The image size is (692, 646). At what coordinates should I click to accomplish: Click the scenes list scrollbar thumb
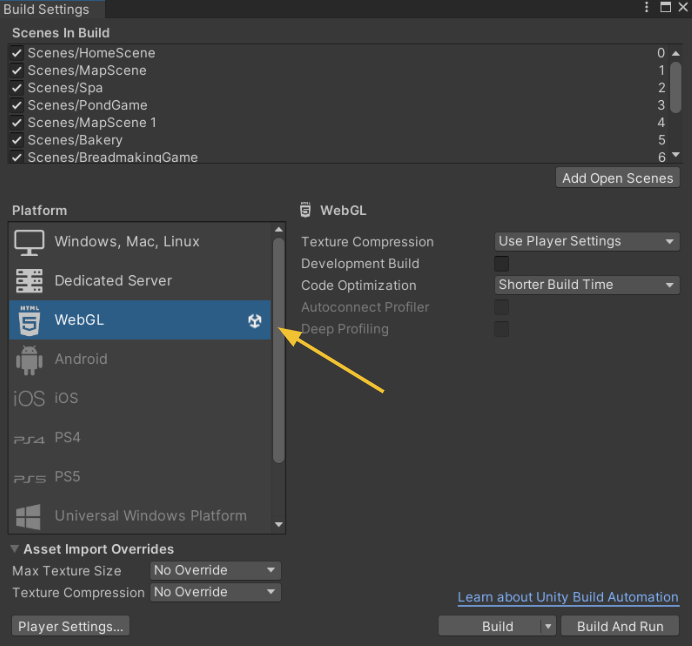(x=676, y=87)
